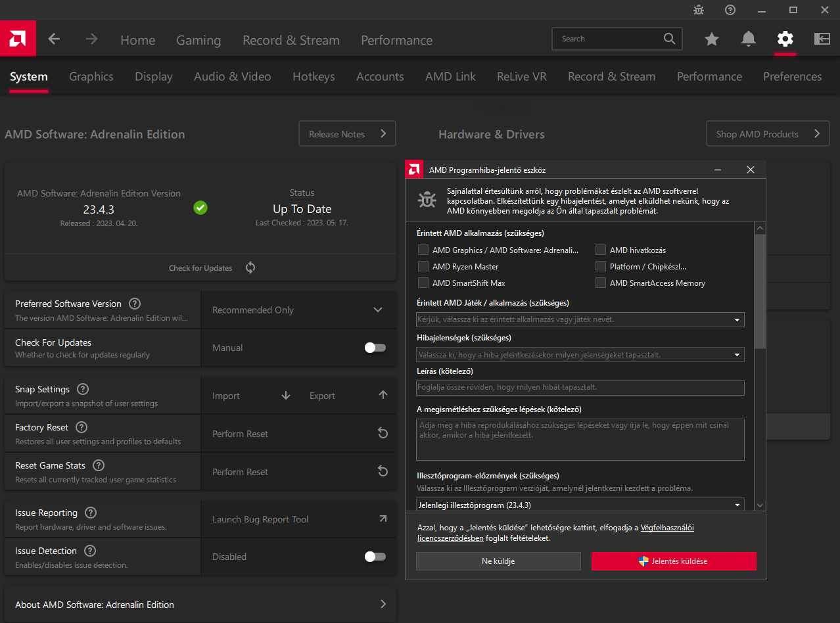Open the Preferences tab

(x=793, y=77)
